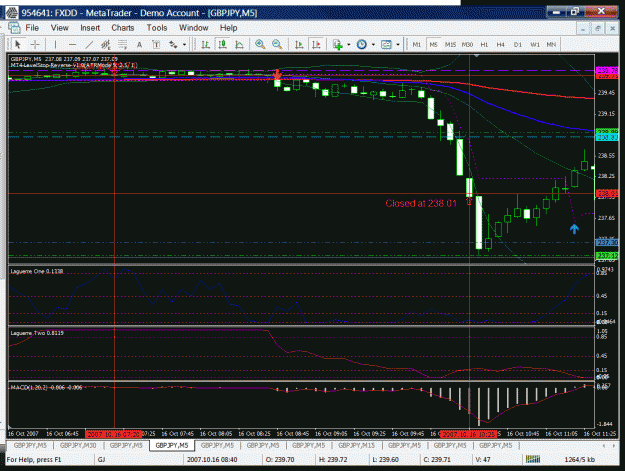Click the blue up arrow on chart

[574, 229]
